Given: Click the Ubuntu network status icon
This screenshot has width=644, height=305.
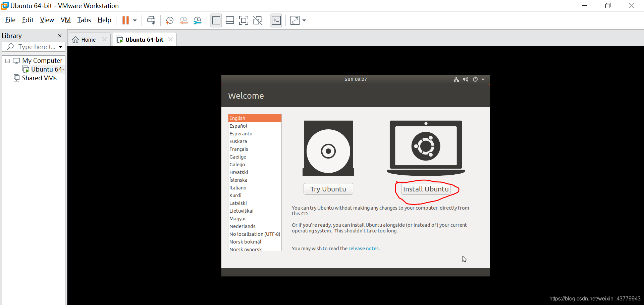Looking at the screenshot, I should tap(456, 79).
